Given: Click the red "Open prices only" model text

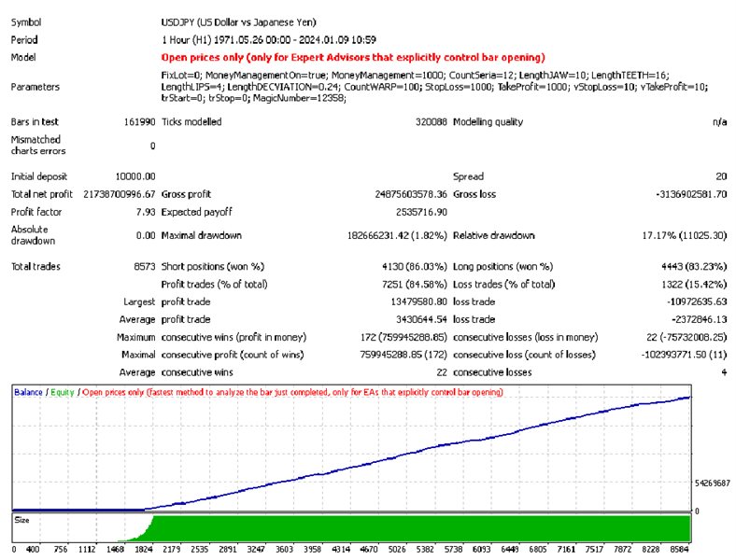Looking at the screenshot, I should click(353, 57).
